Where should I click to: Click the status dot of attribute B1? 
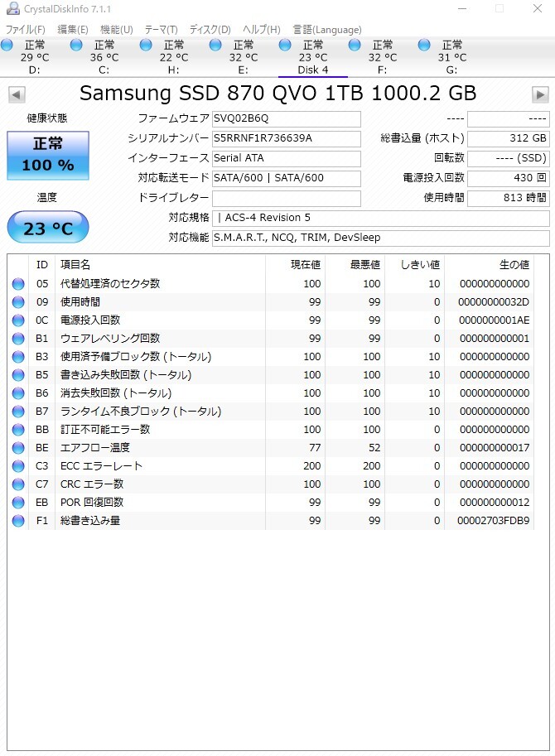(x=18, y=339)
